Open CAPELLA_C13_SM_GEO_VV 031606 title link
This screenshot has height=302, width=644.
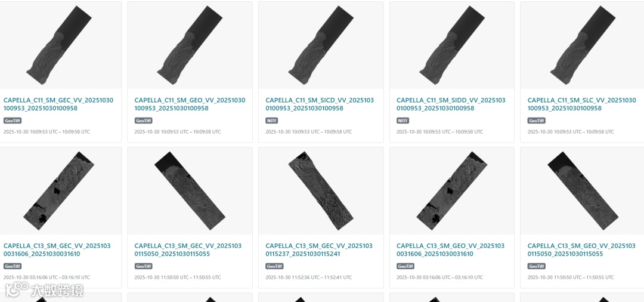pyautogui.click(x=450, y=250)
